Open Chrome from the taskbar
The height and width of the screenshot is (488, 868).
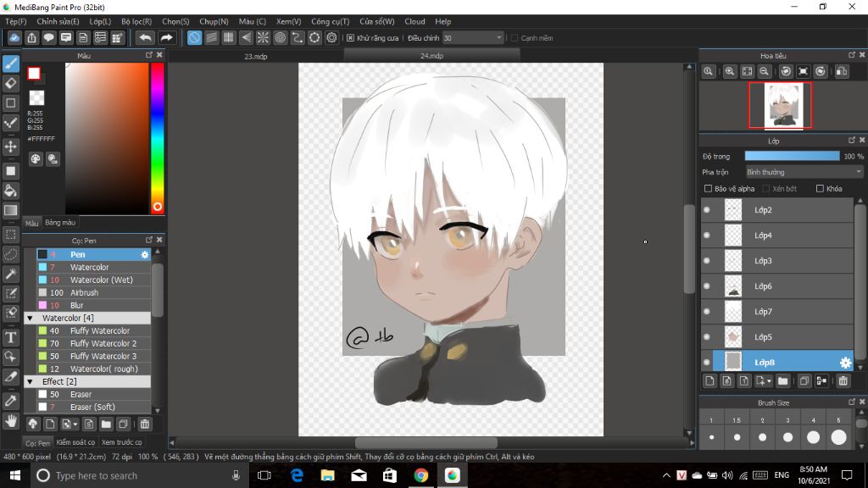click(x=420, y=475)
